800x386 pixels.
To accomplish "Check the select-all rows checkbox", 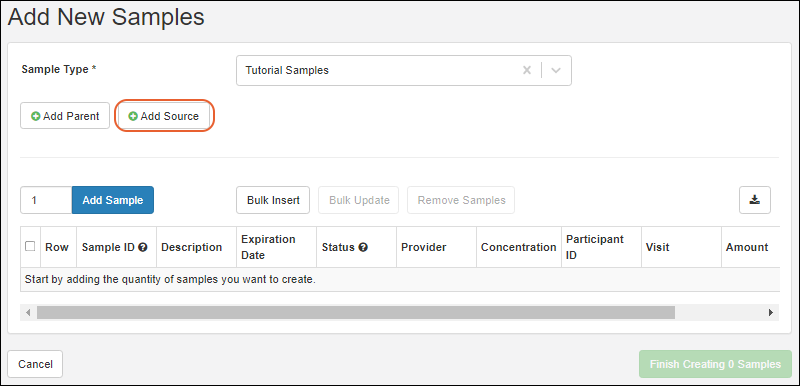I will point(30,246).
